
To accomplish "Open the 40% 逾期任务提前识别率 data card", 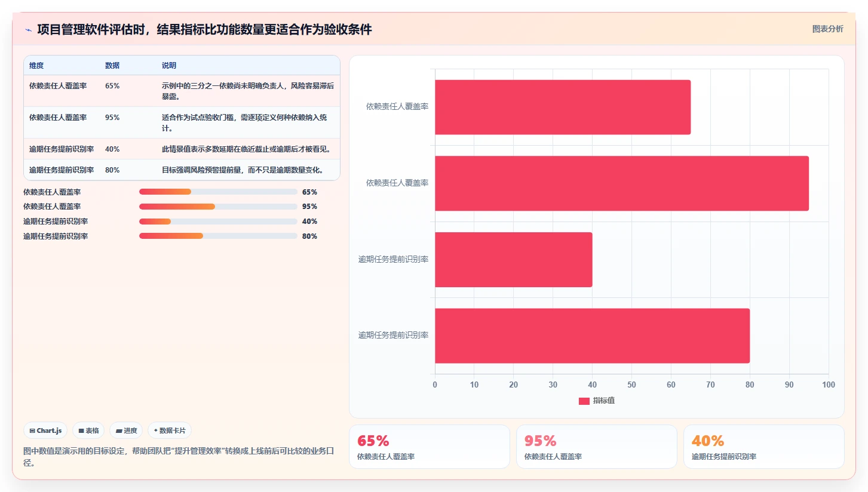I will 764,447.
